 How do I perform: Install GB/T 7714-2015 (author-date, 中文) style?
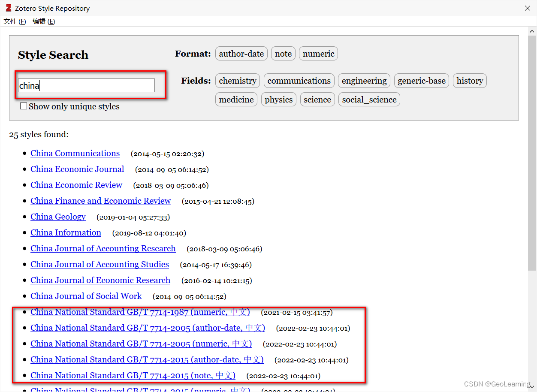147,359
